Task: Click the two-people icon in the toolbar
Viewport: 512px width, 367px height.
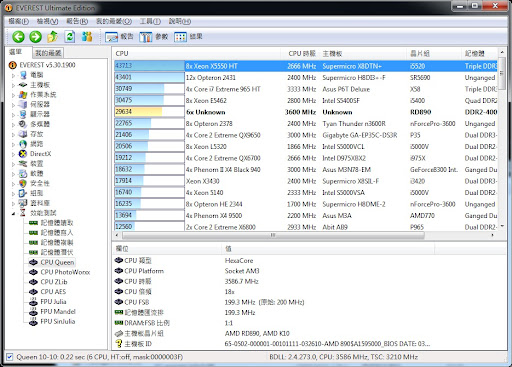Action: 87,37
